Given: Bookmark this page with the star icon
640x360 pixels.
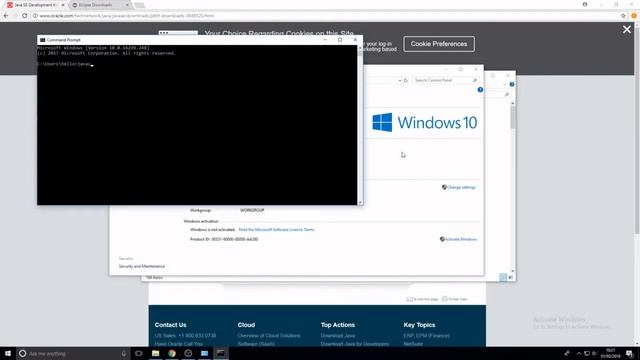Looking at the screenshot, I should click(x=623, y=16).
